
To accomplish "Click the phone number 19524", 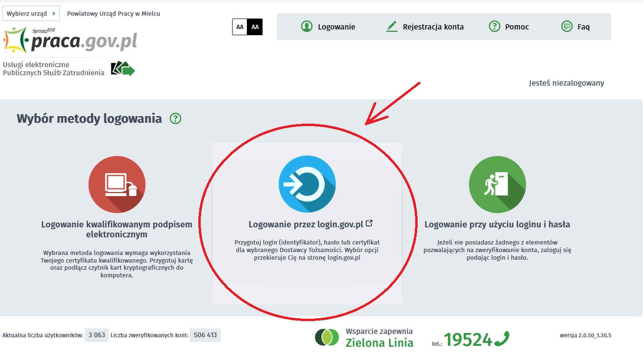I will 468,339.
